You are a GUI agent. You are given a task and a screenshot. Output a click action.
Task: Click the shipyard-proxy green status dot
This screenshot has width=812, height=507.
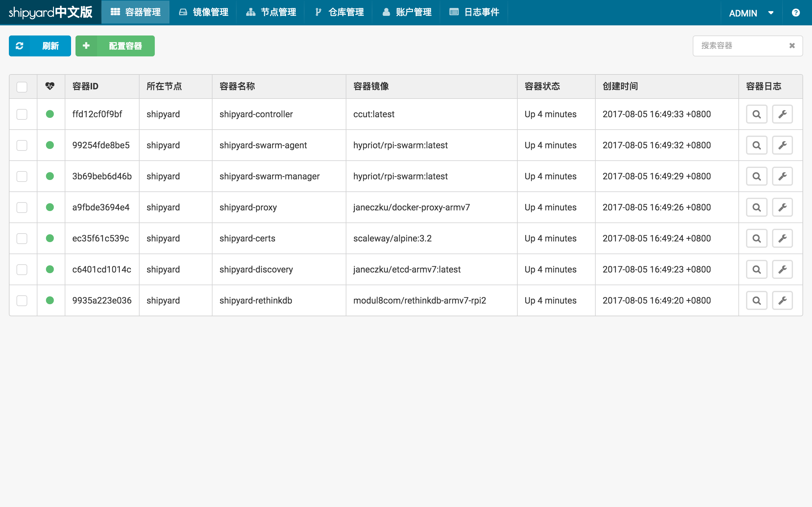(x=50, y=207)
